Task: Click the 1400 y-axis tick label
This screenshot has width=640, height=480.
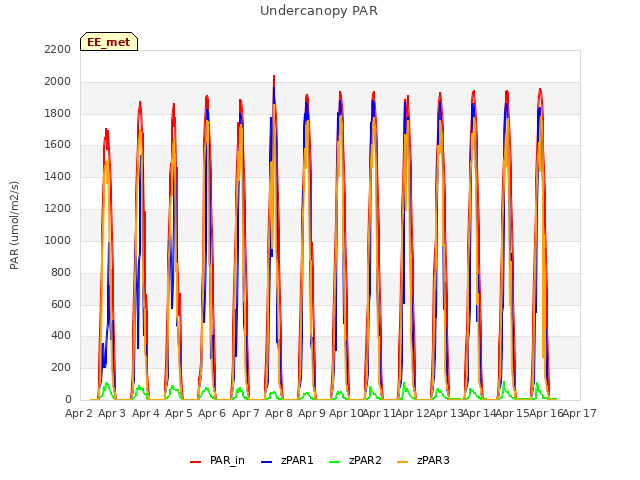Action: click(x=58, y=176)
